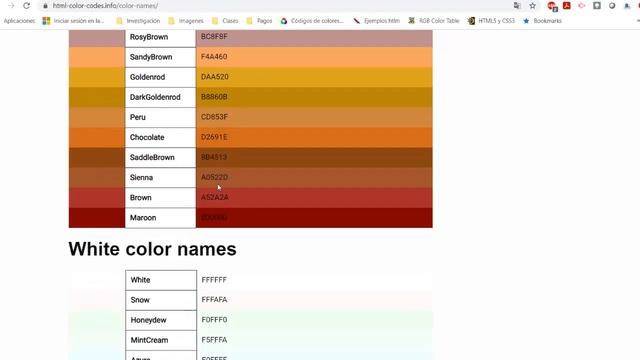Go forward with the browser arrow
640x360 pixels.
click(11, 6)
